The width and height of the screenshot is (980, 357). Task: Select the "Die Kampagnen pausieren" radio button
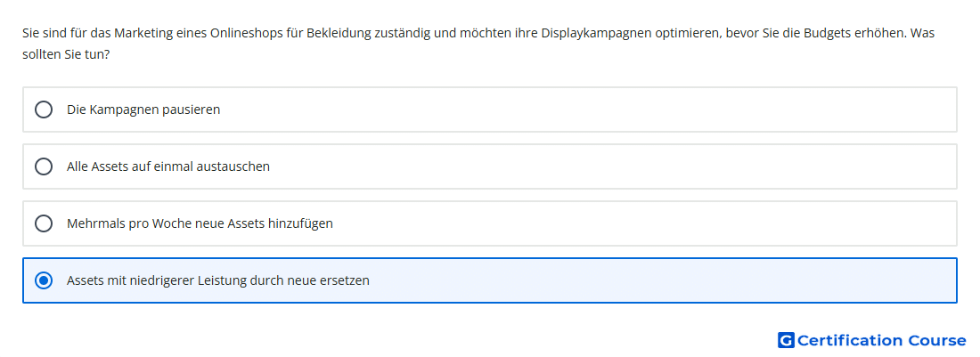coord(44,110)
